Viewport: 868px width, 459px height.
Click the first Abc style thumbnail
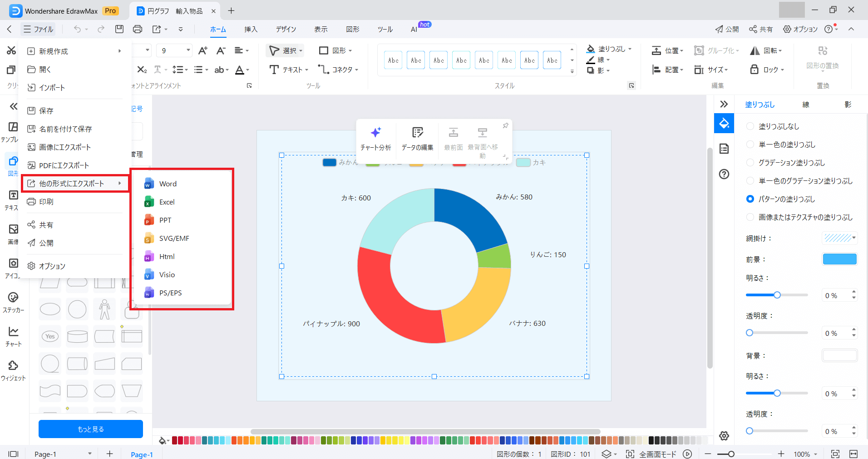point(393,60)
